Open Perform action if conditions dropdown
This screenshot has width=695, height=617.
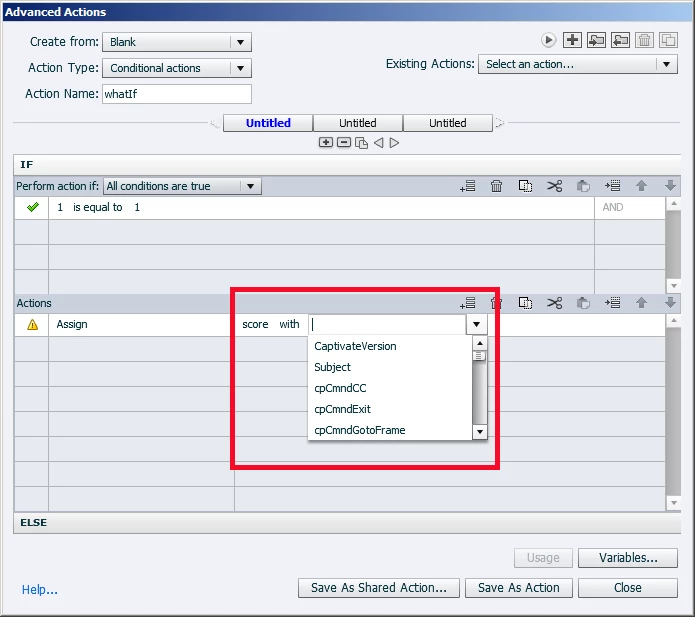pyautogui.click(x=182, y=186)
